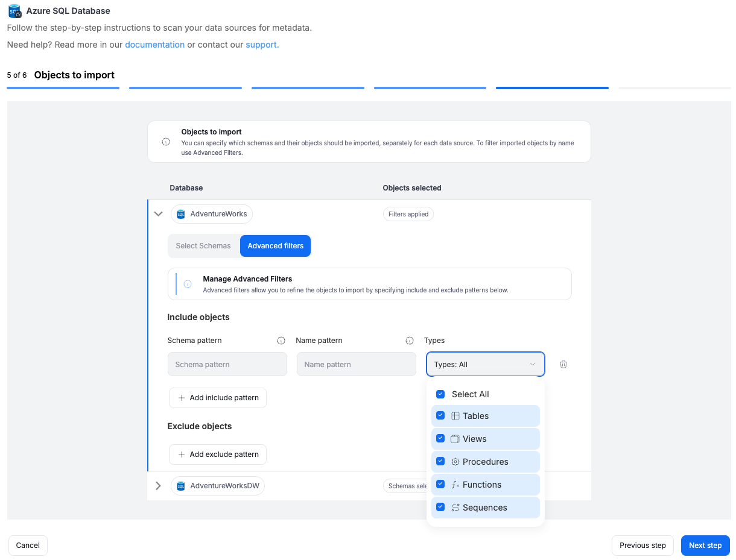Switch to the Select Schemas tab
736x560 pixels.
click(x=203, y=246)
